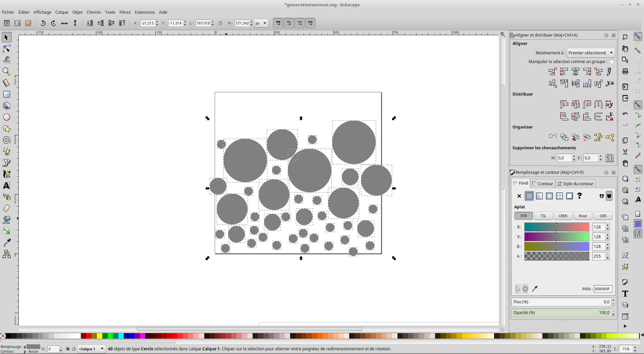644x354 pixels.
Task: Click the TSL color mode button
Action: [543, 216]
